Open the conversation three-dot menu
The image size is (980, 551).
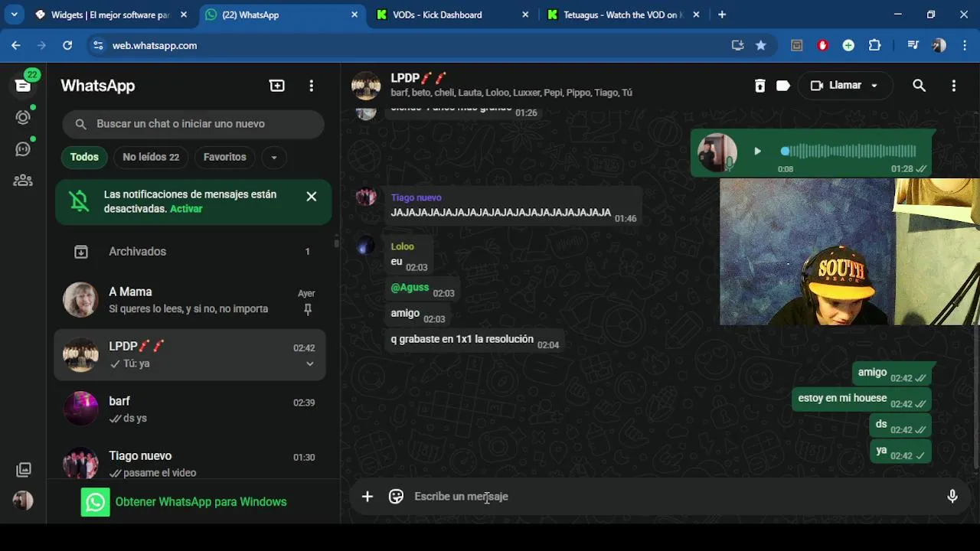pos(953,86)
